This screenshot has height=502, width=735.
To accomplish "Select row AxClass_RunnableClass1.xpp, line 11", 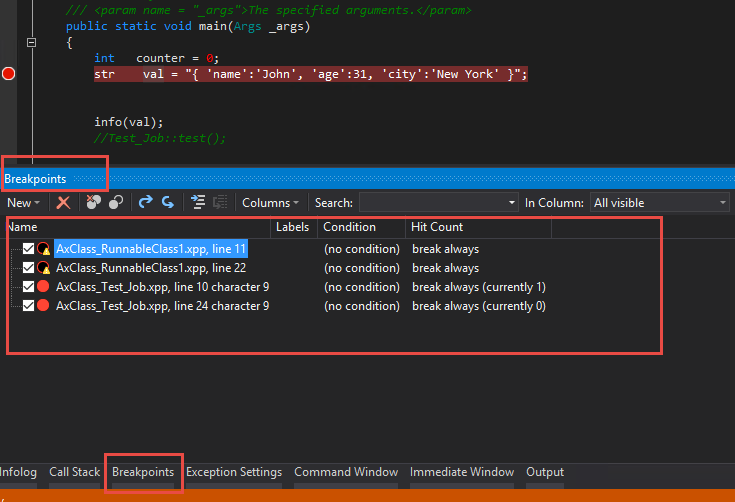I will point(151,249).
